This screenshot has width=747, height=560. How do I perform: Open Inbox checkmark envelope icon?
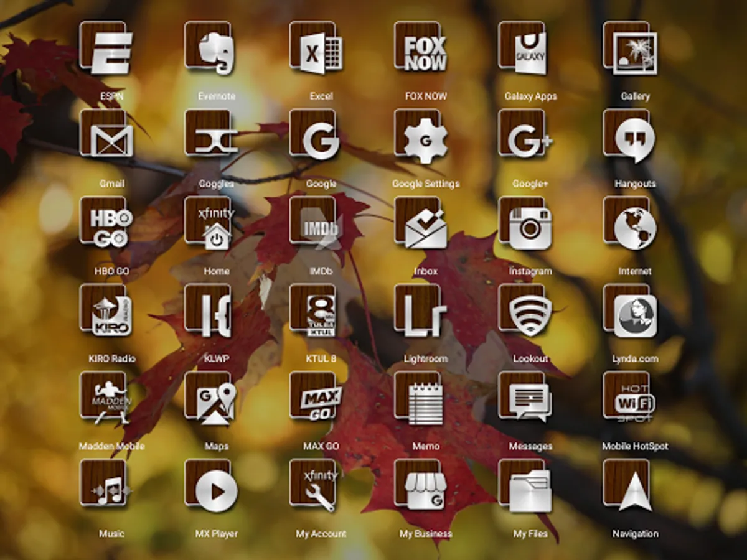420,224
